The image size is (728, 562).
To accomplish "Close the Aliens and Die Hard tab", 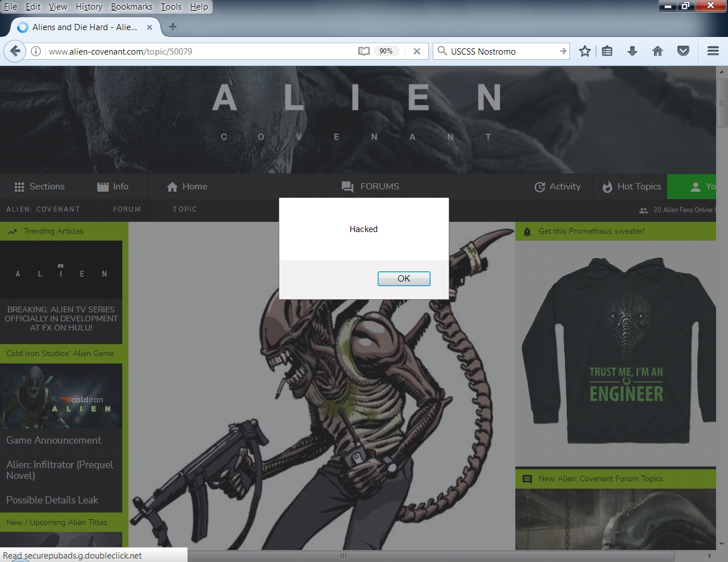I will [x=150, y=27].
